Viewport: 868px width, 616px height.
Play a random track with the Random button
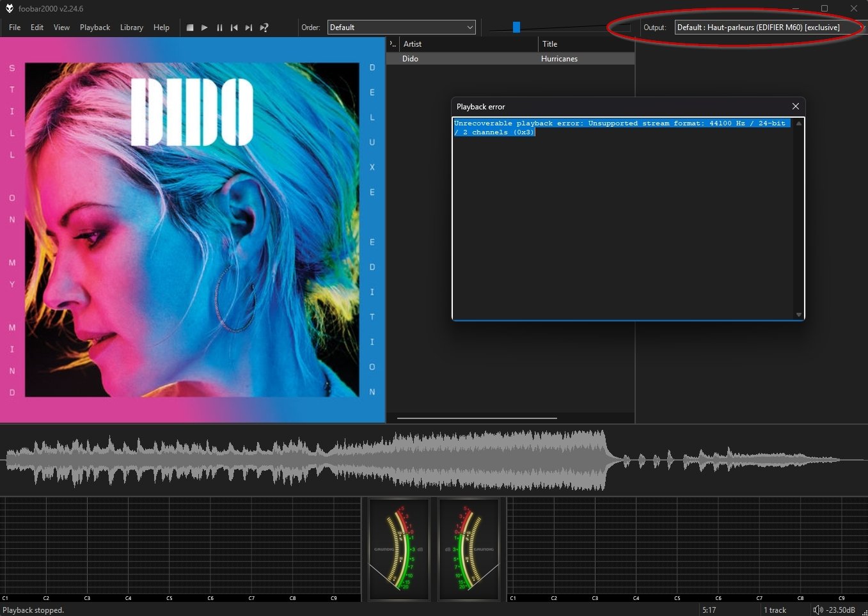click(x=264, y=28)
